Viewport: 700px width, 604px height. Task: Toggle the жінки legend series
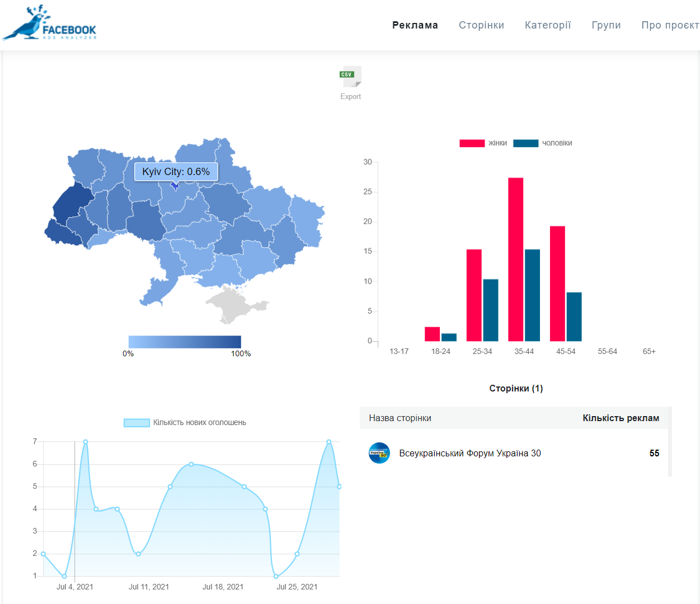[x=483, y=143]
